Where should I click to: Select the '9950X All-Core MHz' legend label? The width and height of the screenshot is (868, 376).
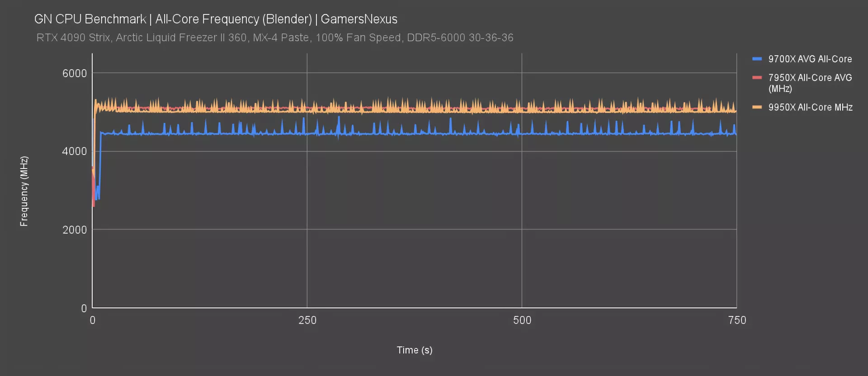pos(810,108)
